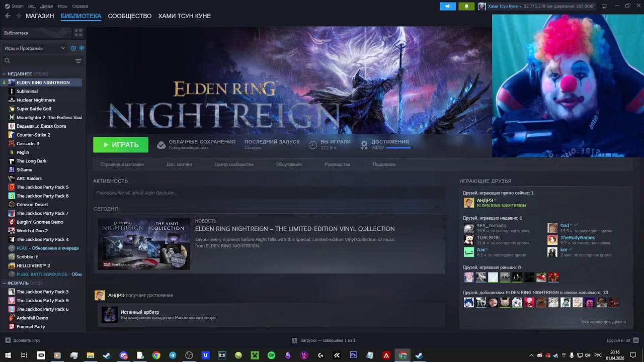Open the library advanced filter icon
The image size is (644, 362).
[78, 61]
